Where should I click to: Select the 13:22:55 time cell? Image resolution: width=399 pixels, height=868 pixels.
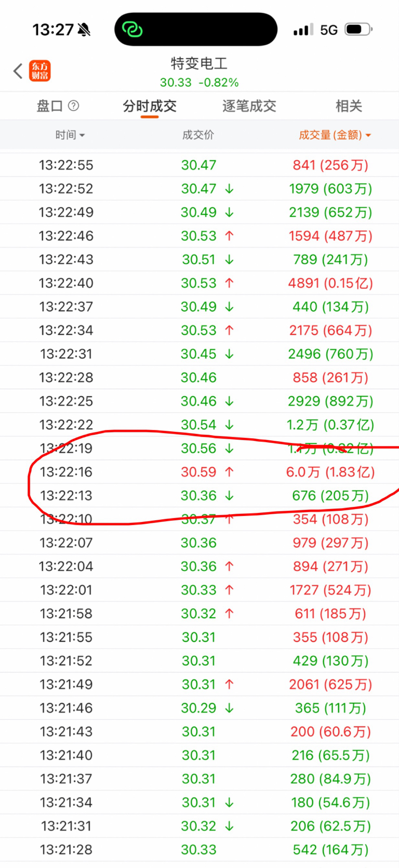coord(66,165)
